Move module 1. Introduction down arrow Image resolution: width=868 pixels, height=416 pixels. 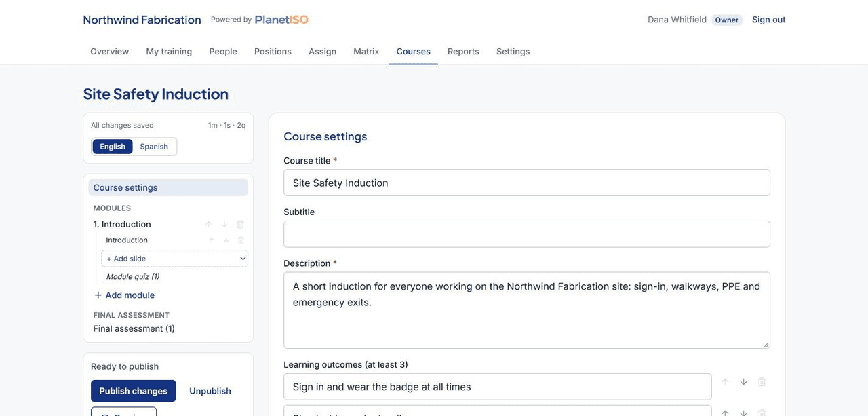224,224
